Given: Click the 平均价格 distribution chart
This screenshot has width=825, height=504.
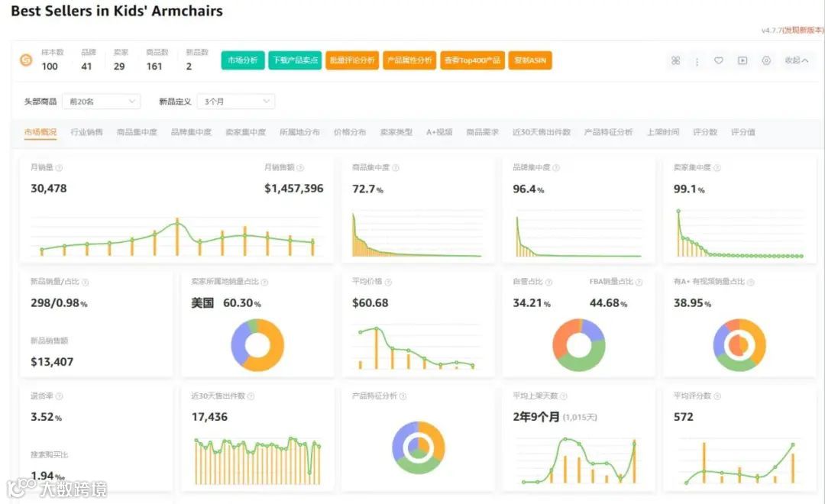Looking at the screenshot, I should 416,347.
